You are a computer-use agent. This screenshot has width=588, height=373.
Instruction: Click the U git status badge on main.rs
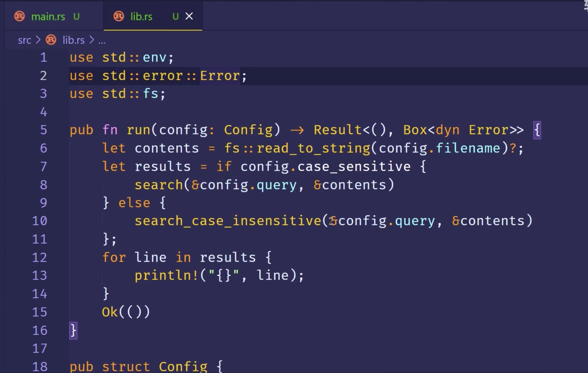(76, 16)
